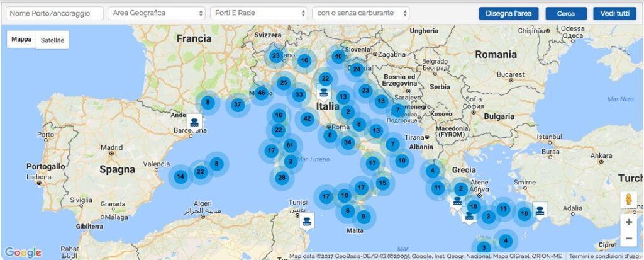Open the 16 cluster right of the Svizzera 23 cluster
The image size is (644, 260).
coord(304,60)
